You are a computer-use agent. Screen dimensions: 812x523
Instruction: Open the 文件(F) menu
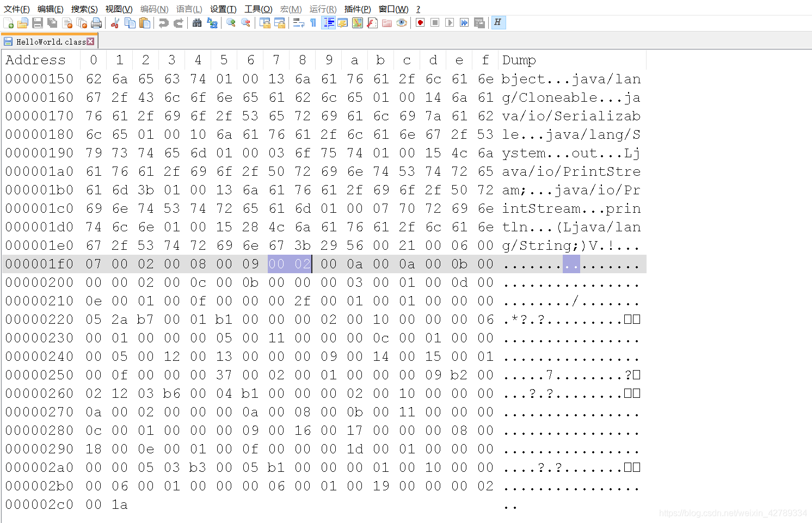[17, 9]
